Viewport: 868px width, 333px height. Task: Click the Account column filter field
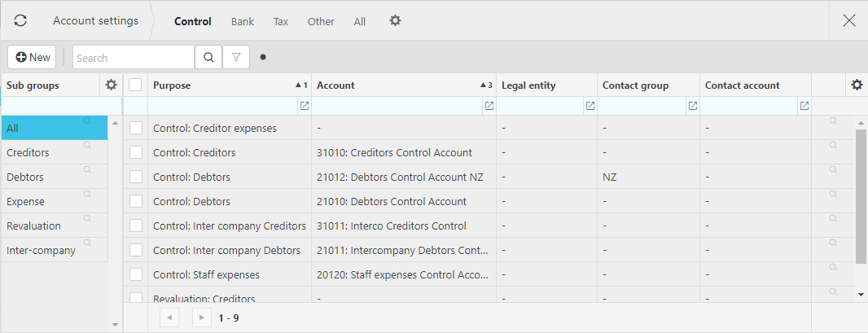coord(397,106)
